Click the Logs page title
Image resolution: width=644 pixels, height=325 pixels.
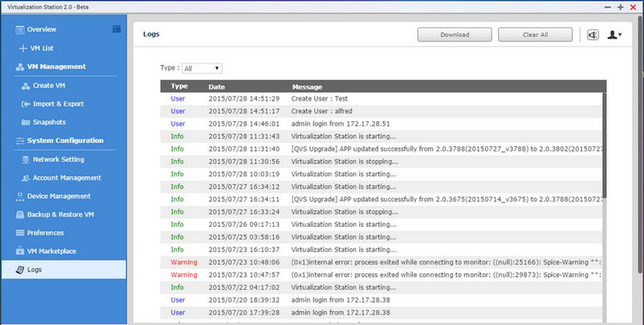pos(151,34)
